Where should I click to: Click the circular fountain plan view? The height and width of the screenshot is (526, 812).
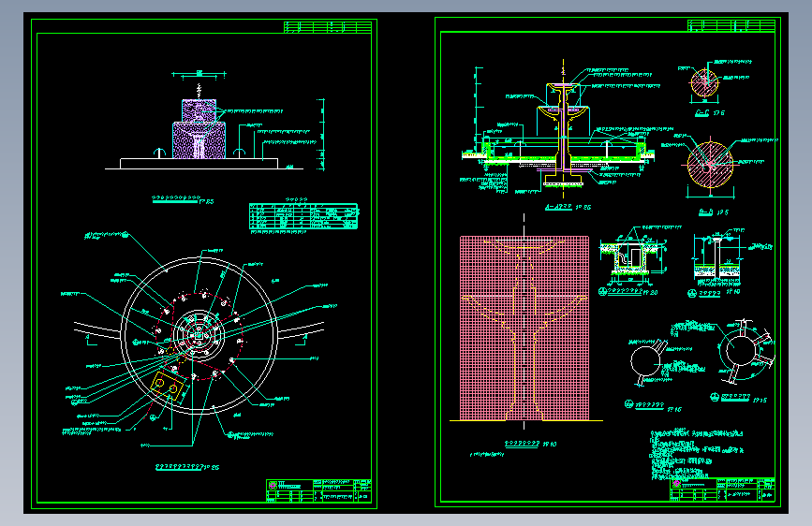coord(199,335)
